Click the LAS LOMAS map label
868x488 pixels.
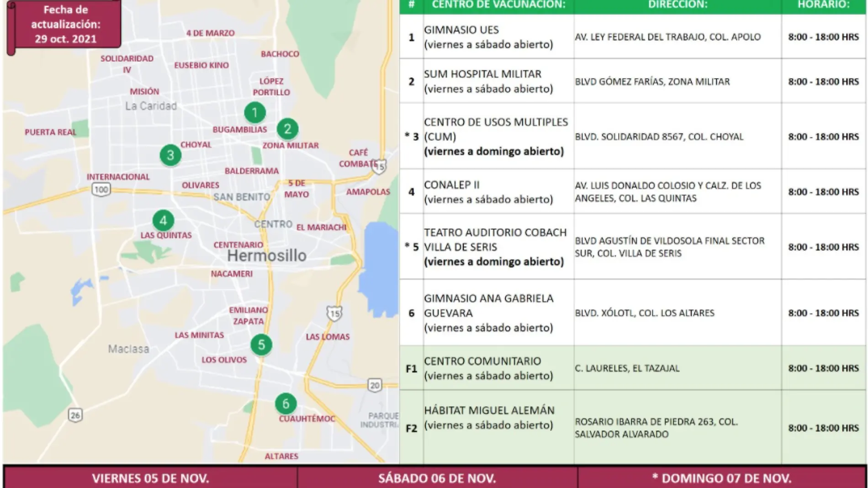pyautogui.click(x=328, y=337)
